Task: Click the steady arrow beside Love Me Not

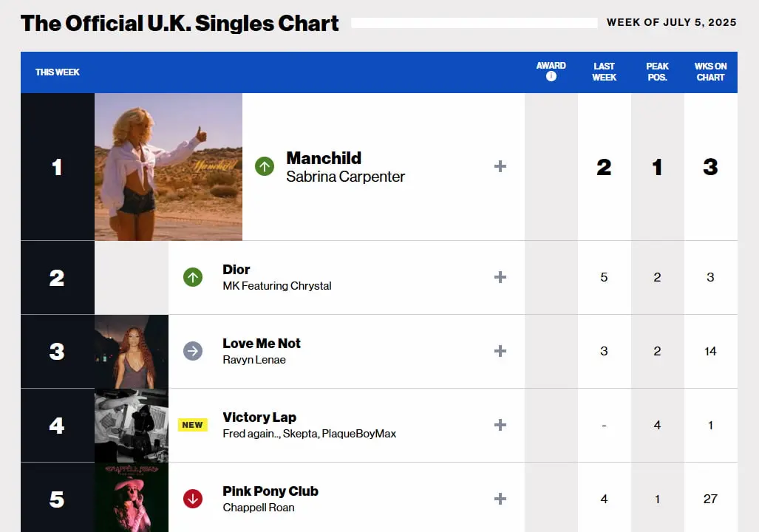Action: point(192,351)
